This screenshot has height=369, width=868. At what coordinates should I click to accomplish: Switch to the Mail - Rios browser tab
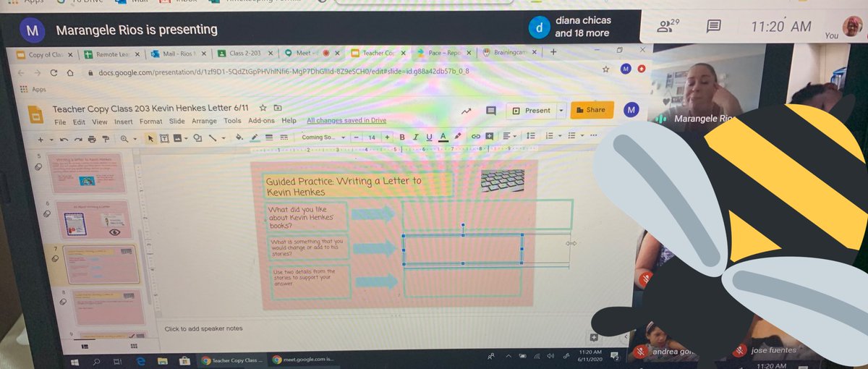[180, 54]
